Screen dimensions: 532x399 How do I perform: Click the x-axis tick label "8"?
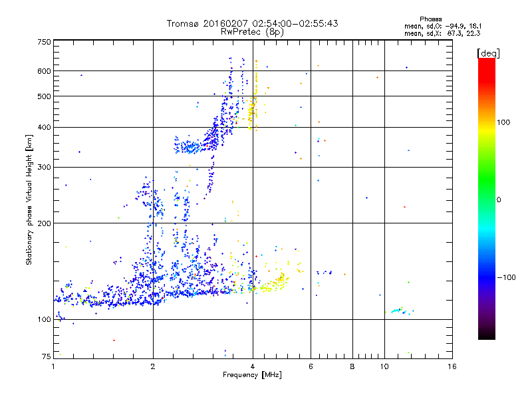352,366
